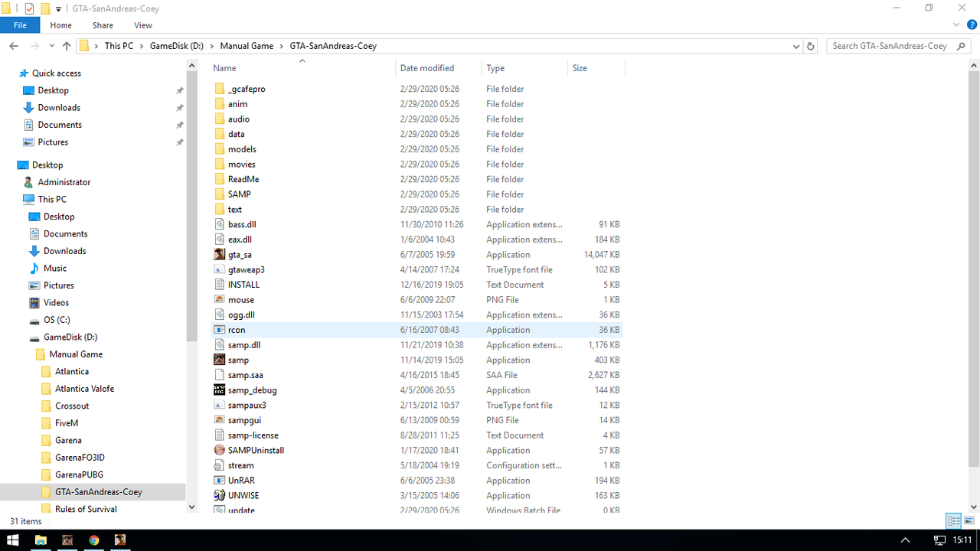Click the Search GTA-SanAndreas-Coey box
The width and height of the screenshot is (980, 551).
pos(900,46)
